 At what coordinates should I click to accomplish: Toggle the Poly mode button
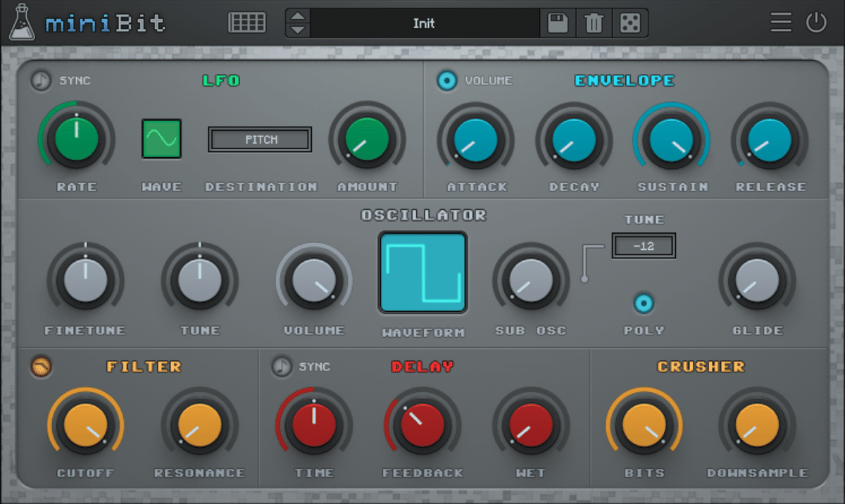[644, 303]
